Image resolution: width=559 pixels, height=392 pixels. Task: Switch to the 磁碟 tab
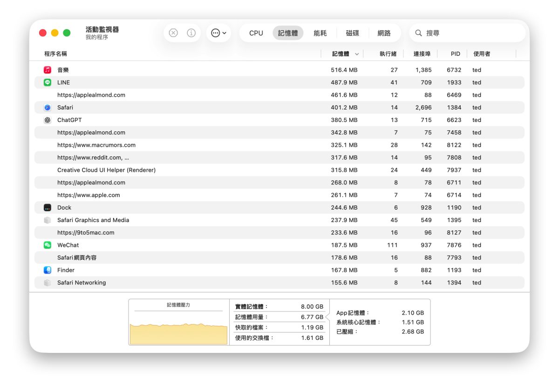pos(353,33)
